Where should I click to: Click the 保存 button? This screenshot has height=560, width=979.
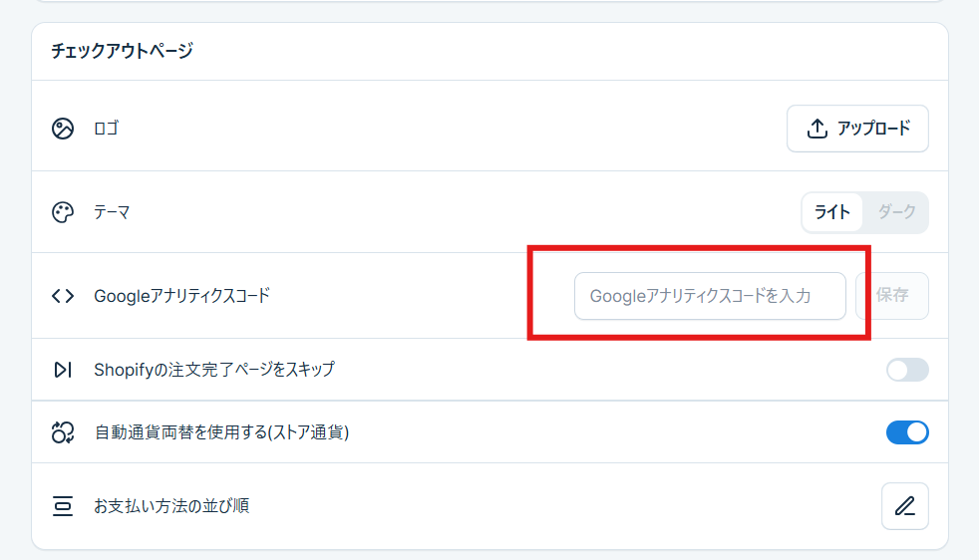pyautogui.click(x=892, y=296)
